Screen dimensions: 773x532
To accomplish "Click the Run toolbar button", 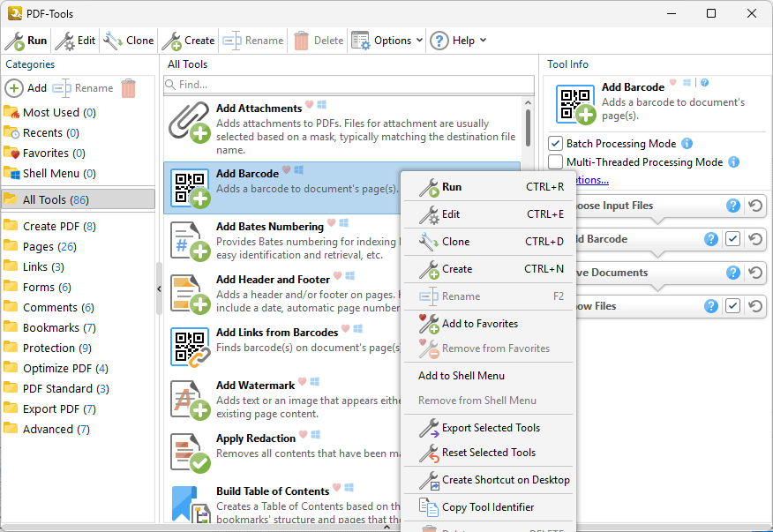I will [26, 41].
